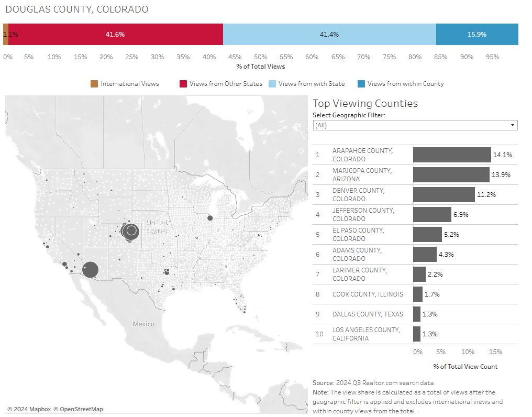This screenshot has height=417, width=532.
Task: Select the ADAMS COUNTY, COLORADO label
Action: pos(357,255)
